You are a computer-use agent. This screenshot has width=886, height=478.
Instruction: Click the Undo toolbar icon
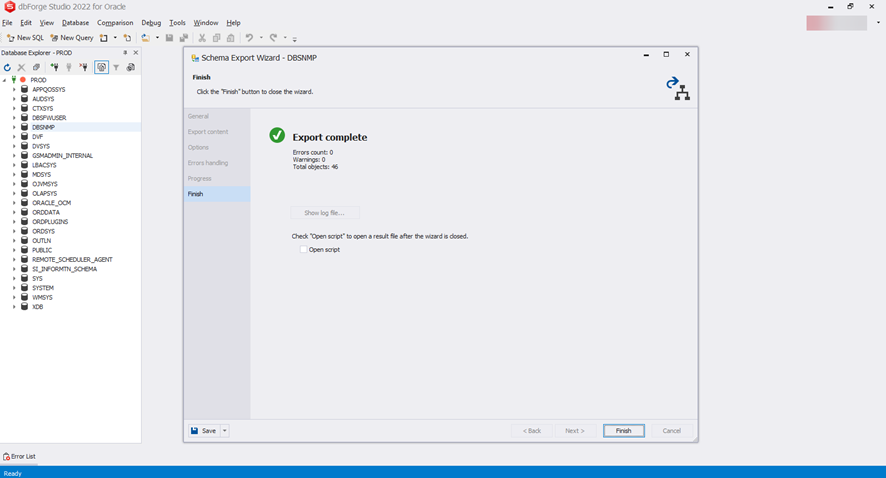(249, 38)
